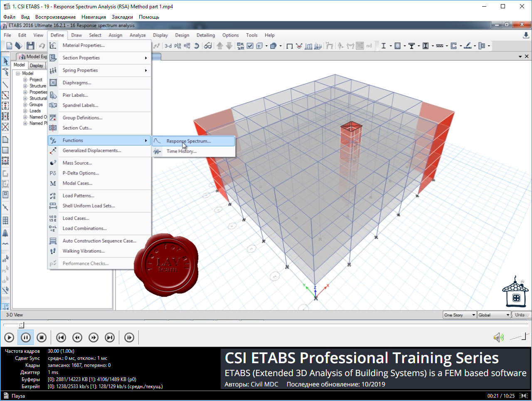Open Modal Cases... menu entry

coord(99,183)
